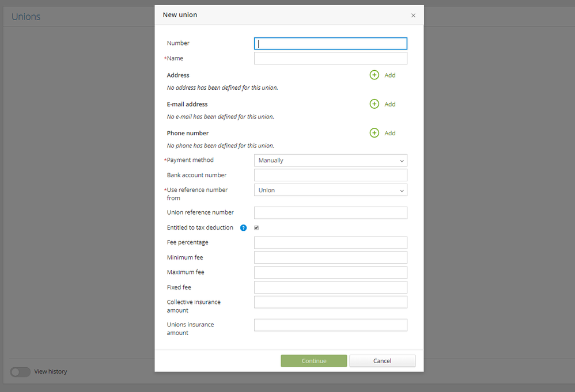Expand Use reference number from dropdown

330,191
